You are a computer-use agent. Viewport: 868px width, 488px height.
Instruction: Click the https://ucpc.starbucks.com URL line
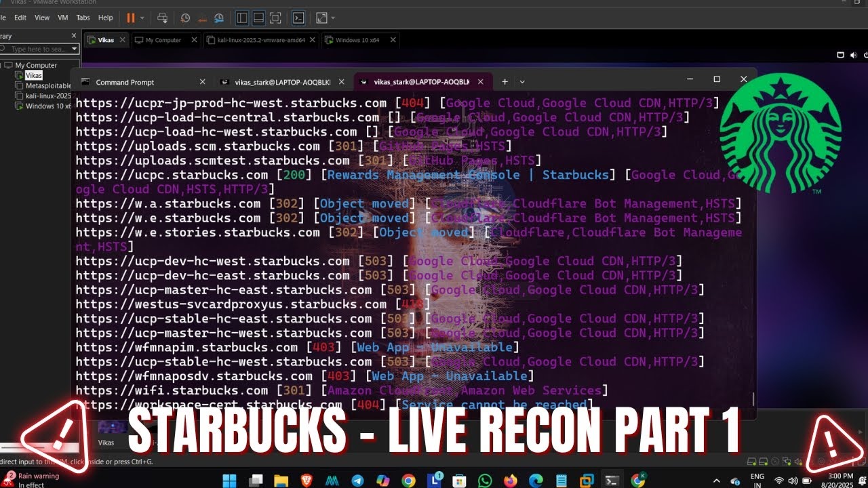pyautogui.click(x=172, y=175)
